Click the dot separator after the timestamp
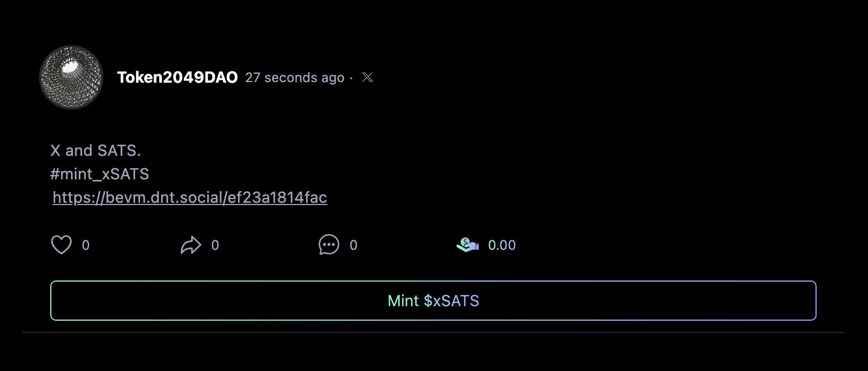 click(x=351, y=78)
